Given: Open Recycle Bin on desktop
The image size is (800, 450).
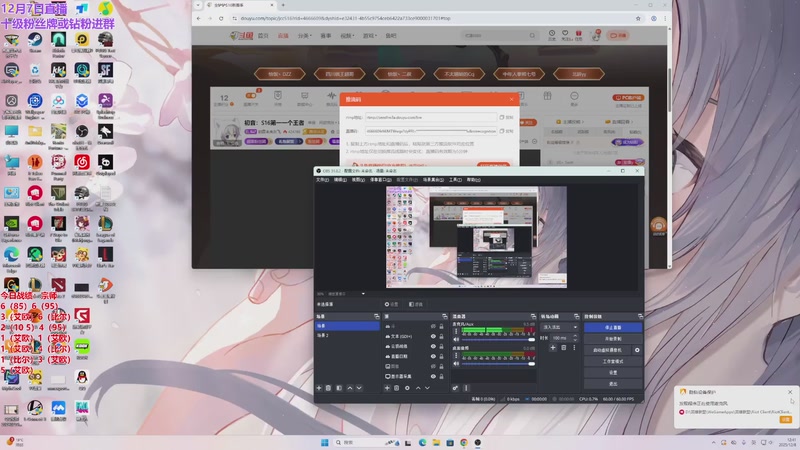Looking at the screenshot, I should tap(35, 73).
